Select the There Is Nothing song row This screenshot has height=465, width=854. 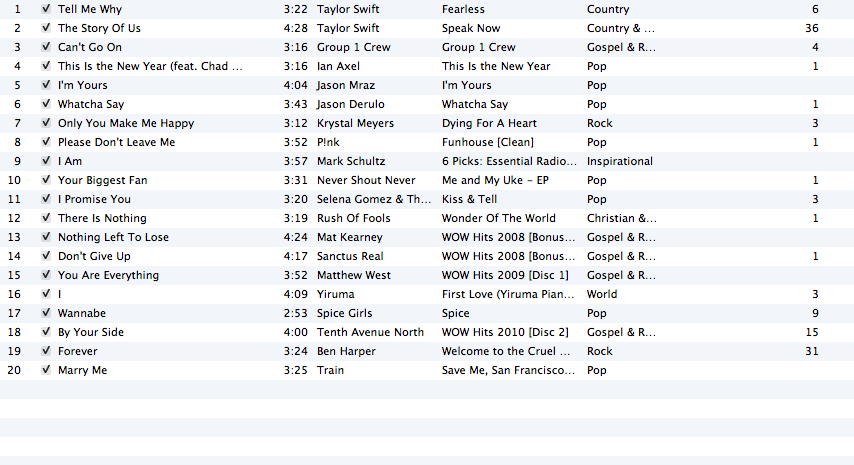(427, 218)
